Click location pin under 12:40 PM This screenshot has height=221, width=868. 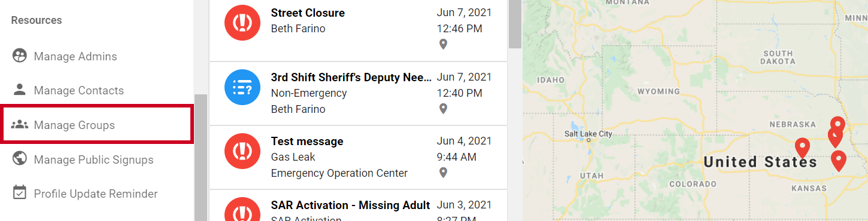(x=443, y=109)
